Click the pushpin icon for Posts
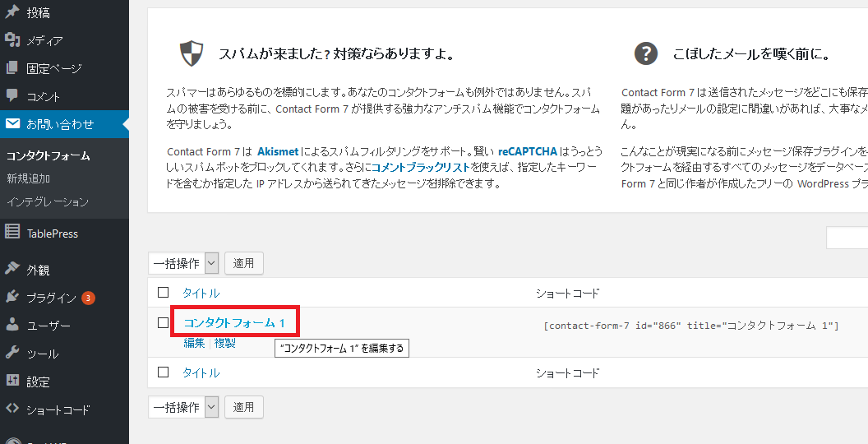The image size is (868, 444). click(x=12, y=12)
